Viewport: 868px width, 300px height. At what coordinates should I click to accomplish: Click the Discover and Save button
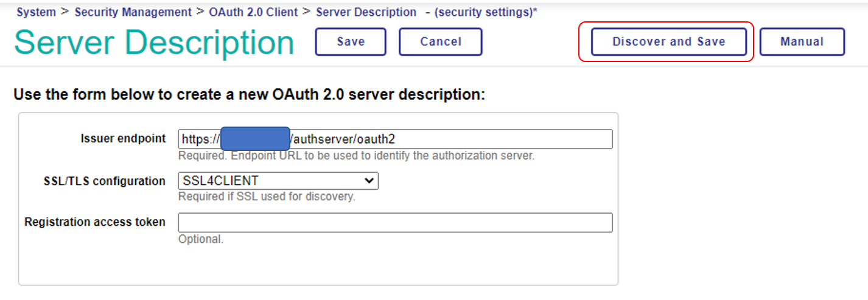click(x=668, y=42)
